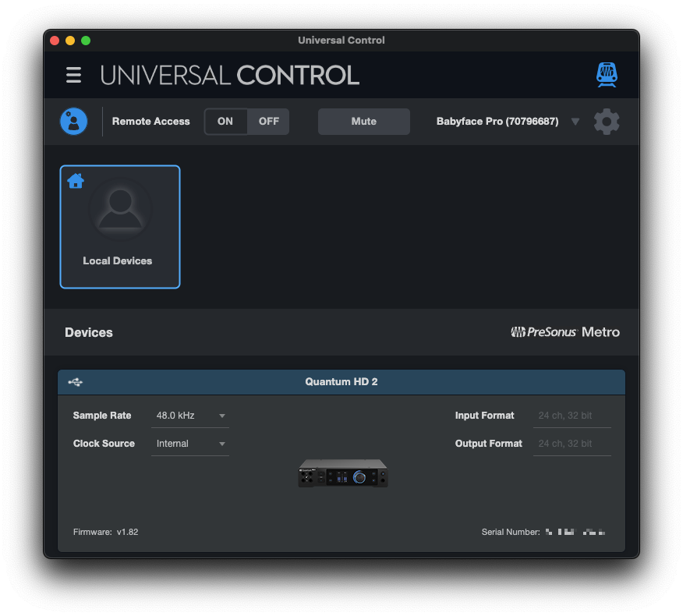Image resolution: width=683 pixels, height=616 pixels.
Task: Click the Mute button
Action: [x=363, y=122]
